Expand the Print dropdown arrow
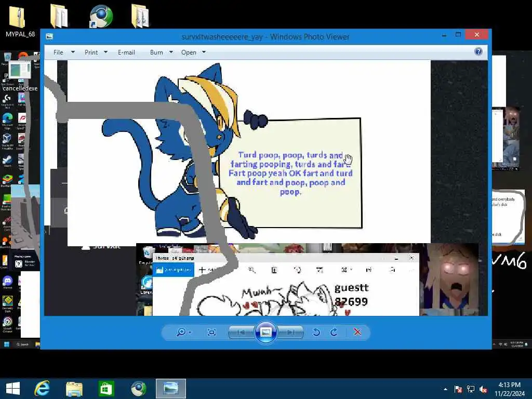Image resolution: width=532 pixels, height=399 pixels. click(105, 52)
